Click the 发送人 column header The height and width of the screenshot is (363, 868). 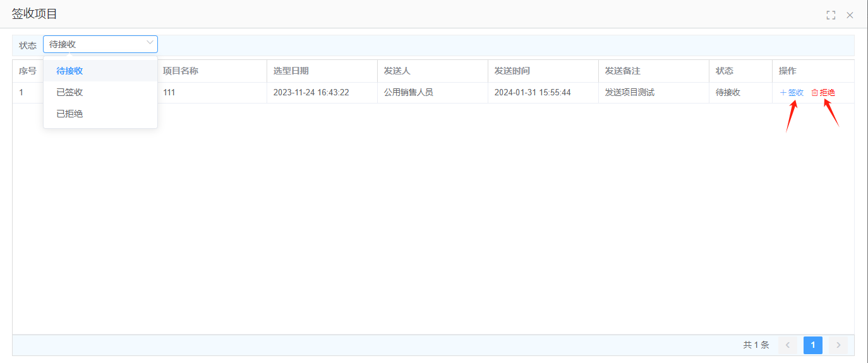click(x=397, y=71)
